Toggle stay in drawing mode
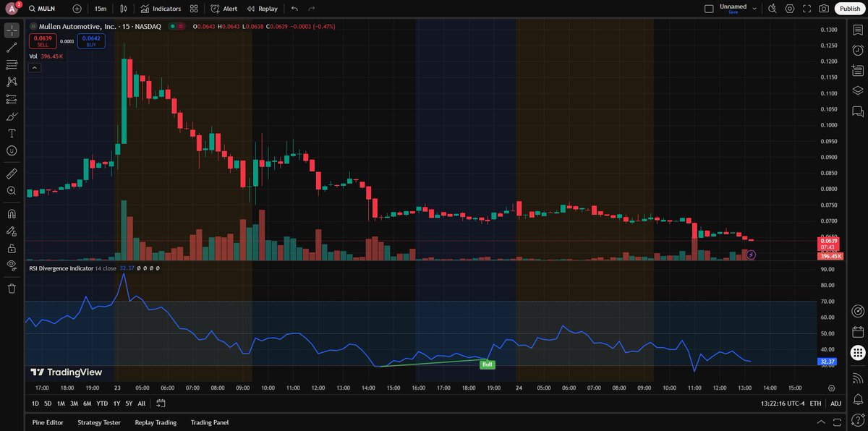This screenshot has width=868, height=431. (12, 231)
